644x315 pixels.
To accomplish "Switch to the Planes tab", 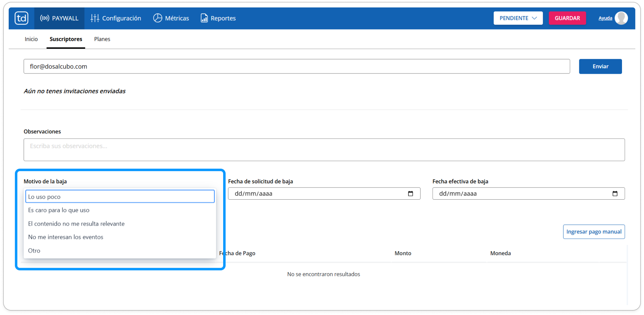I will click(x=102, y=39).
